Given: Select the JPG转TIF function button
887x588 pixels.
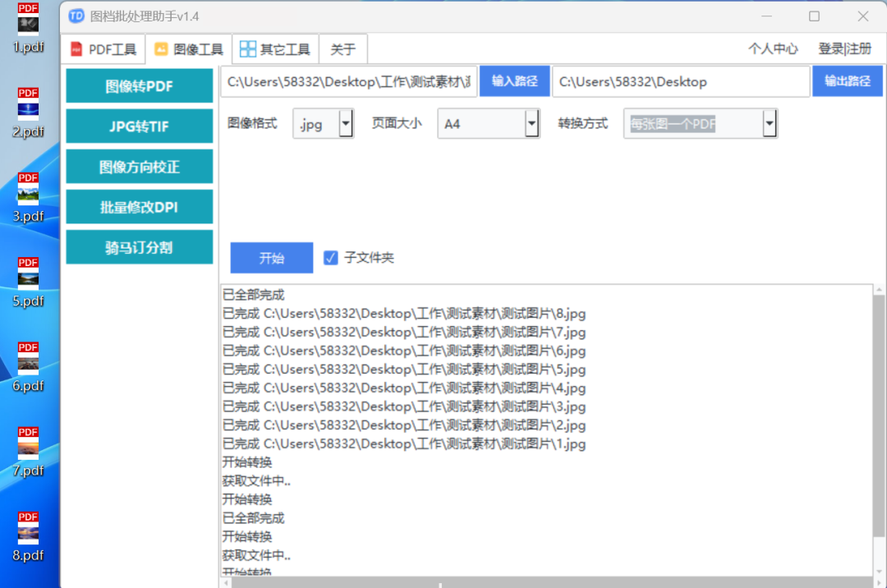Looking at the screenshot, I should coord(139,126).
